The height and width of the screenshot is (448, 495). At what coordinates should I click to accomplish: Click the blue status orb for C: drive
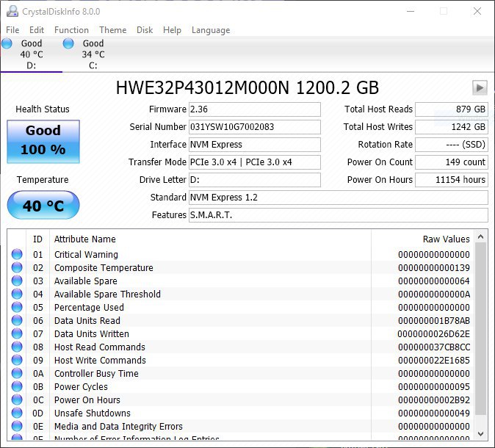(x=68, y=43)
